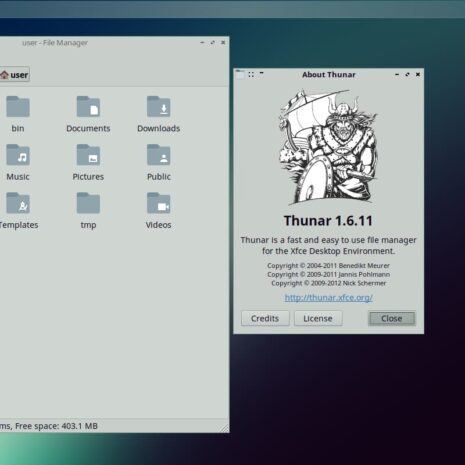Click the 'Free space: 403.1 MB' status text
The image size is (465, 465).
click(56, 426)
